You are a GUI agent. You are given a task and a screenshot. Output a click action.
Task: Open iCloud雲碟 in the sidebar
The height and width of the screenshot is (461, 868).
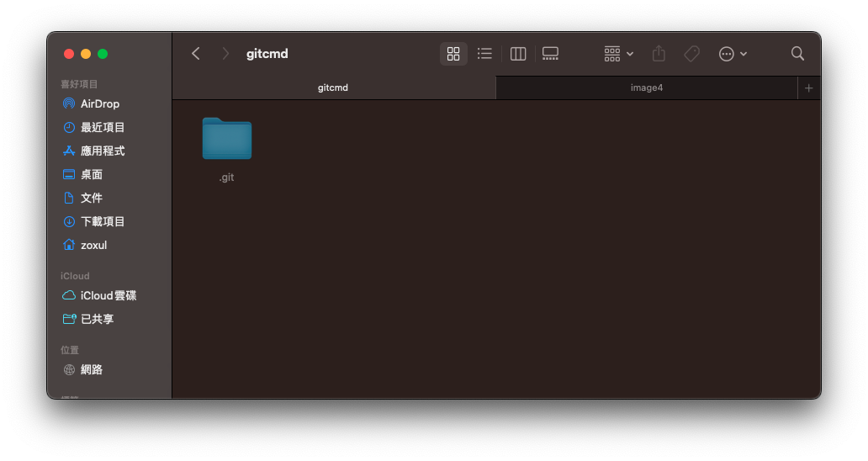[108, 295]
